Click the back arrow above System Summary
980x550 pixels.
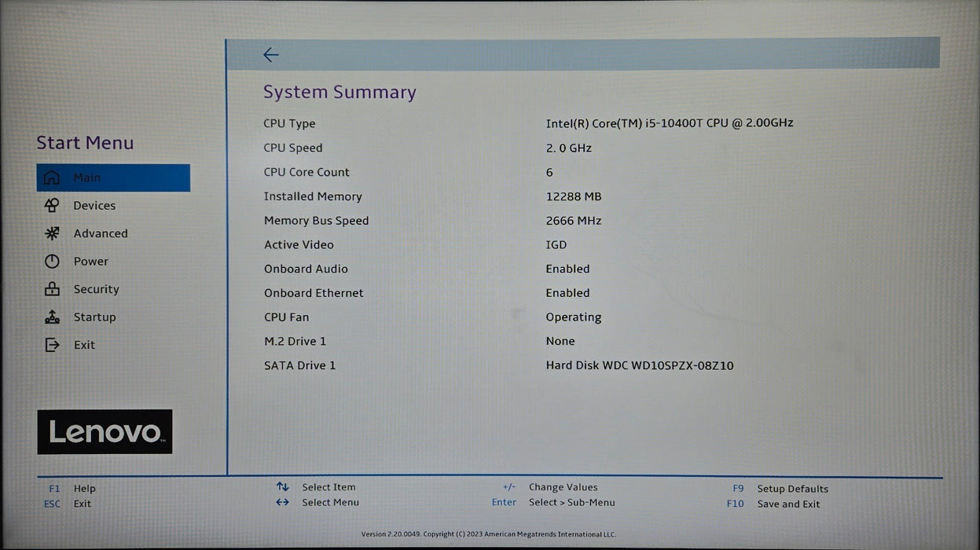(x=271, y=55)
